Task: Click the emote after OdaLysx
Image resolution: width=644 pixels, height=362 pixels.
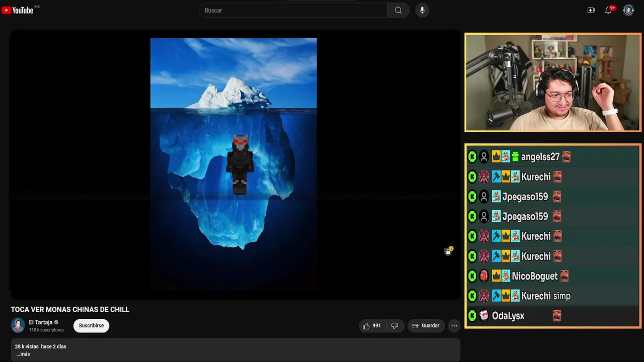Action: pyautogui.click(x=557, y=316)
